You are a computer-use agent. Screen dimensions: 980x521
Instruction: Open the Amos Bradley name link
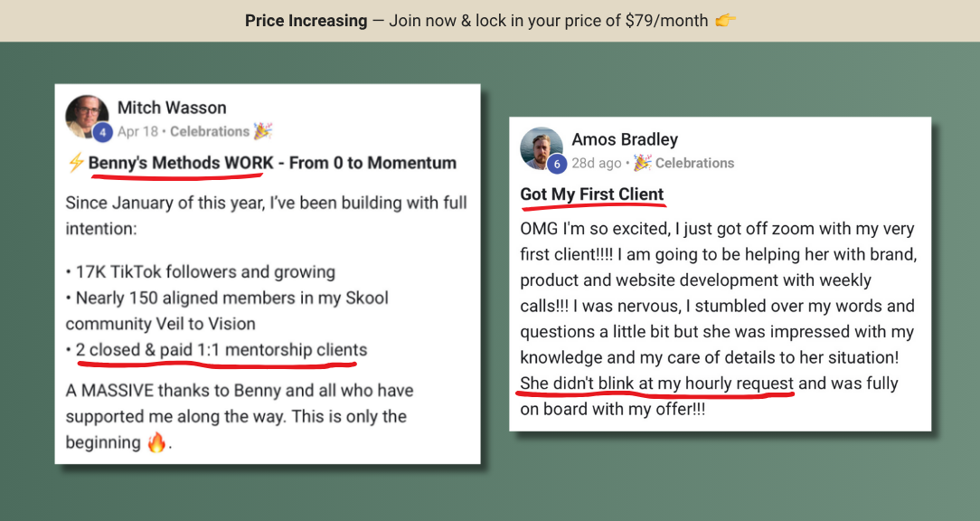point(625,139)
